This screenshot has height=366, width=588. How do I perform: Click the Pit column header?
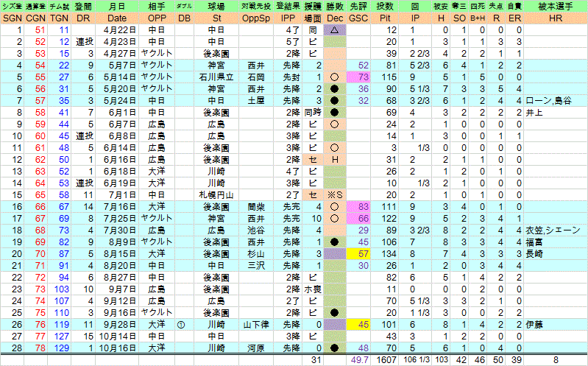click(385, 18)
